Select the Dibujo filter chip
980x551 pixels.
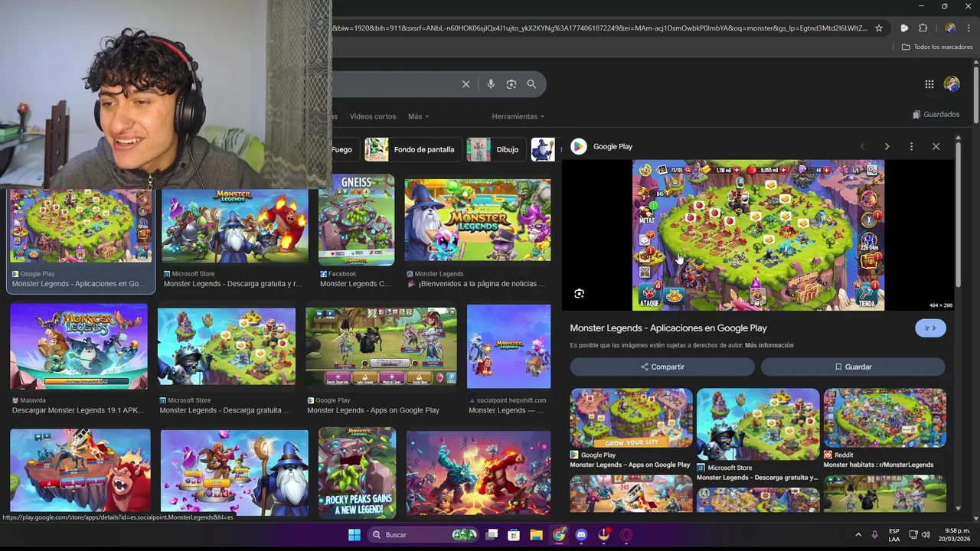[x=495, y=149]
